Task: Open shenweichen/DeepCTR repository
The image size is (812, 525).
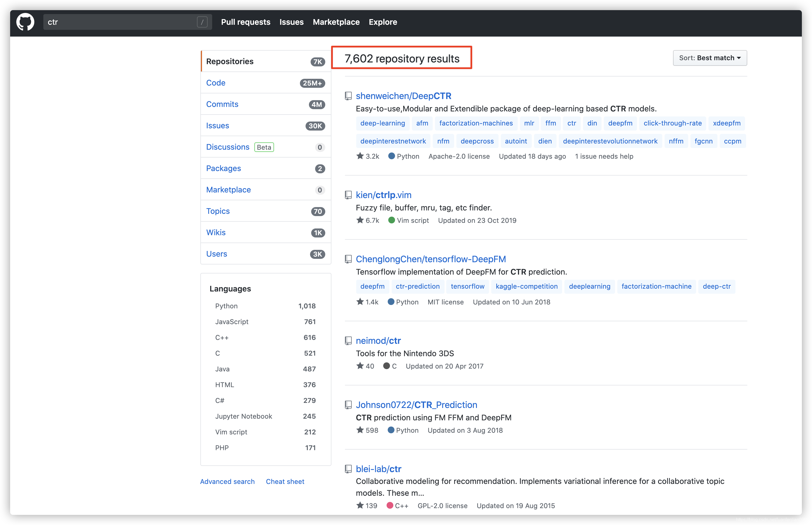Action: pos(404,96)
